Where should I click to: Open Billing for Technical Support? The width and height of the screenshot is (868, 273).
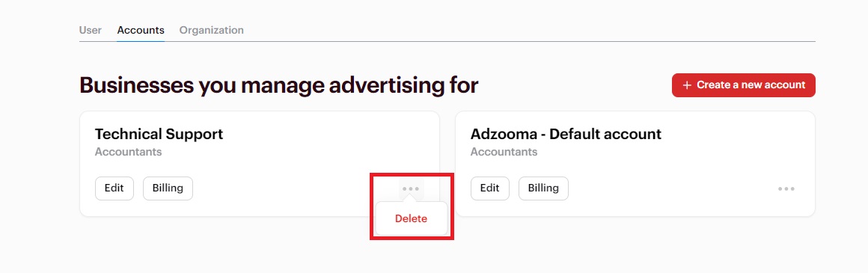point(168,188)
